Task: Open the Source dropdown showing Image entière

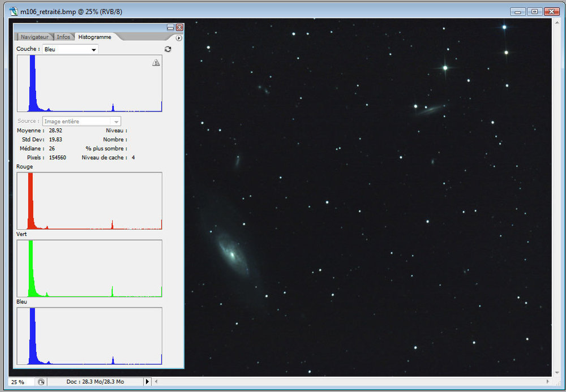Action: 82,121
